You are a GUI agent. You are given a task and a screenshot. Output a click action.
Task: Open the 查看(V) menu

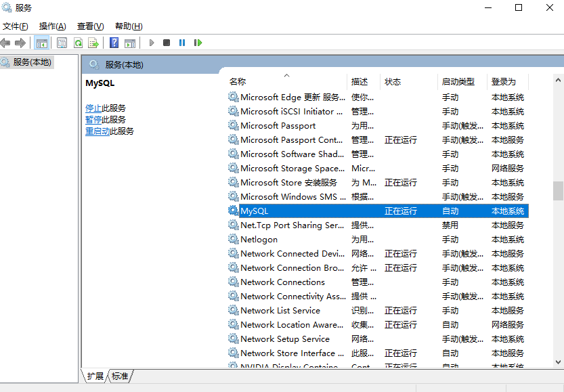(90, 26)
